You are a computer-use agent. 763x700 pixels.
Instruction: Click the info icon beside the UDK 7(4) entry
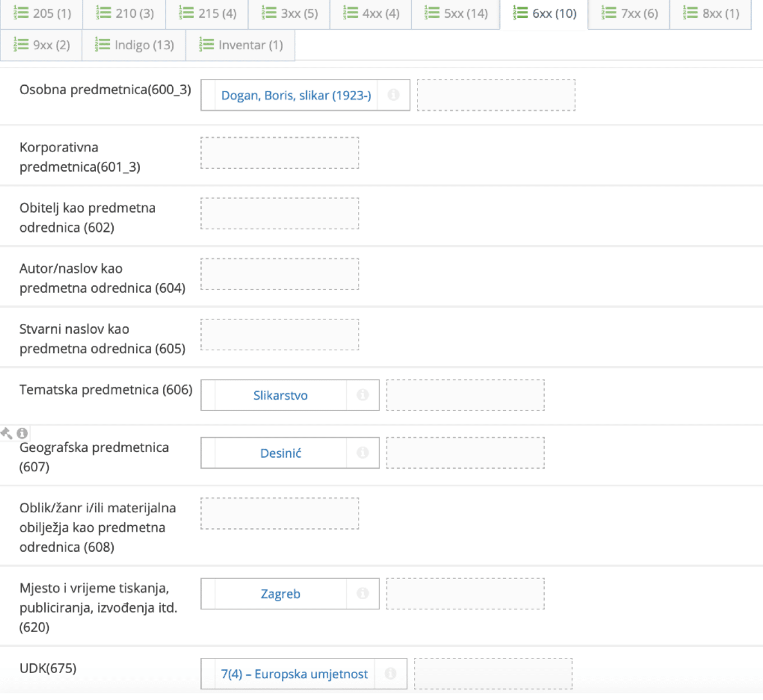coord(389,674)
